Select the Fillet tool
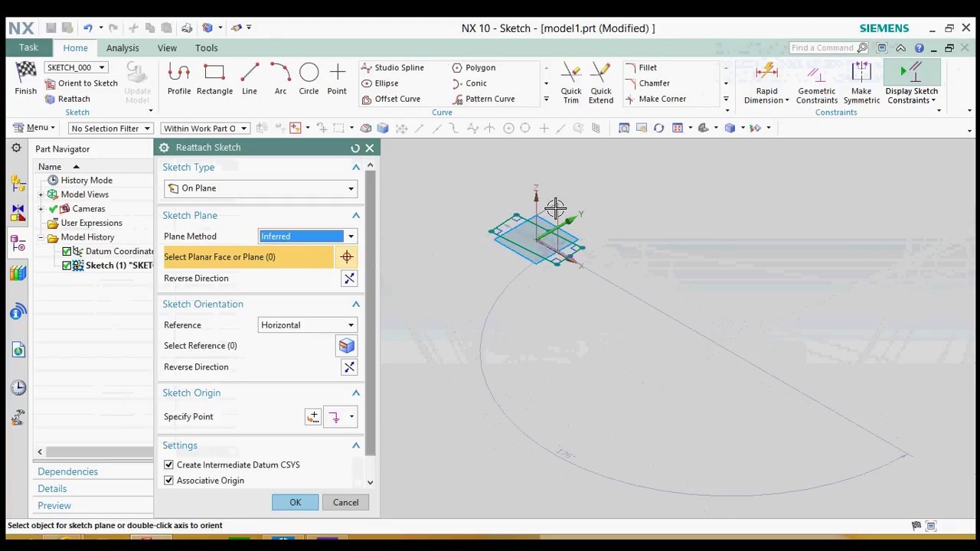980x551 pixels. (x=641, y=67)
